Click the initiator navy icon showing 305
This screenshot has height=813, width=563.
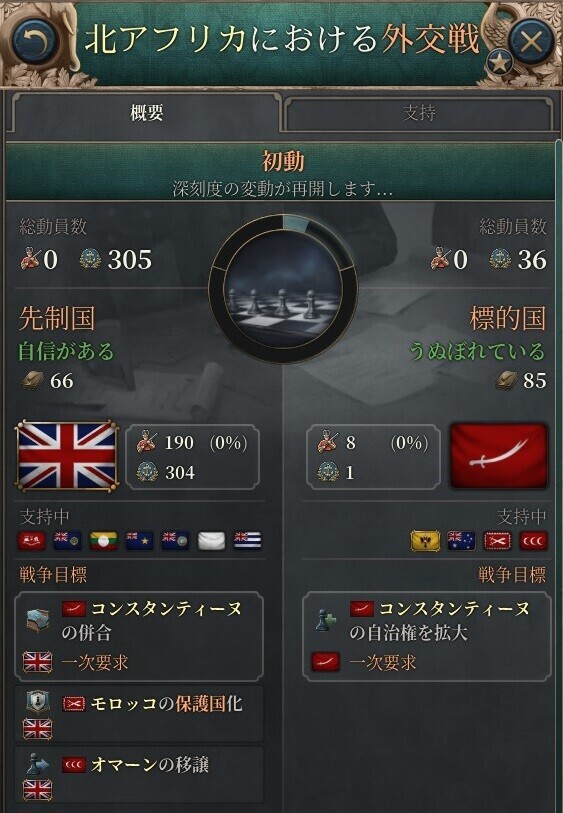[91, 259]
